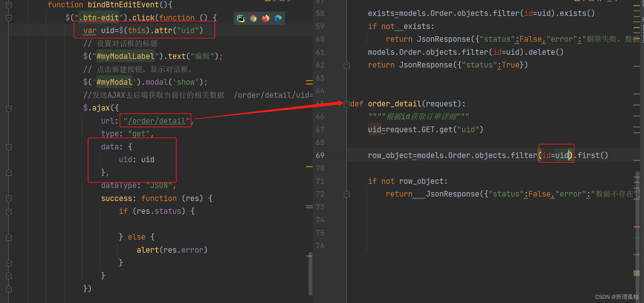Click if not exists: on line 59
Image resolution: width=644 pixels, height=303 pixels.
point(401,26)
